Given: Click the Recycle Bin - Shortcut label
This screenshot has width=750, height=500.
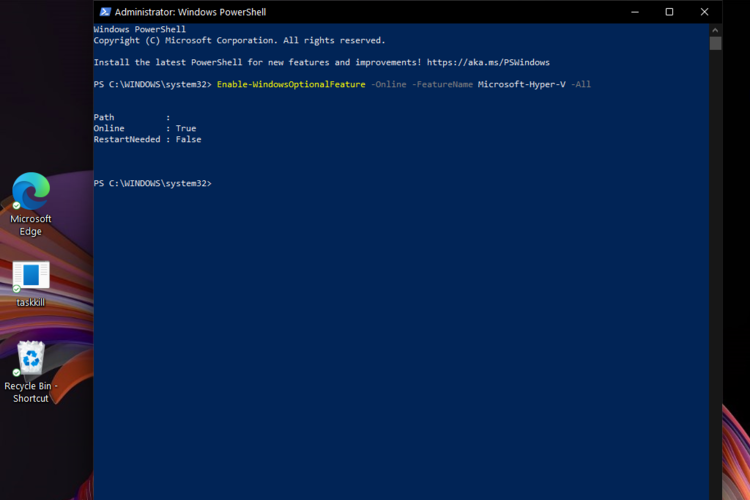Looking at the screenshot, I should click(x=31, y=392).
